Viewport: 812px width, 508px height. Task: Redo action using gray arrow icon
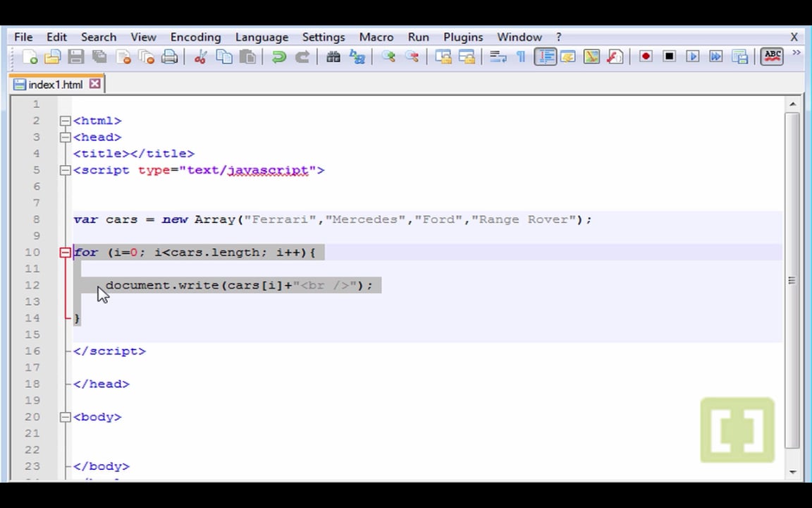coord(302,56)
